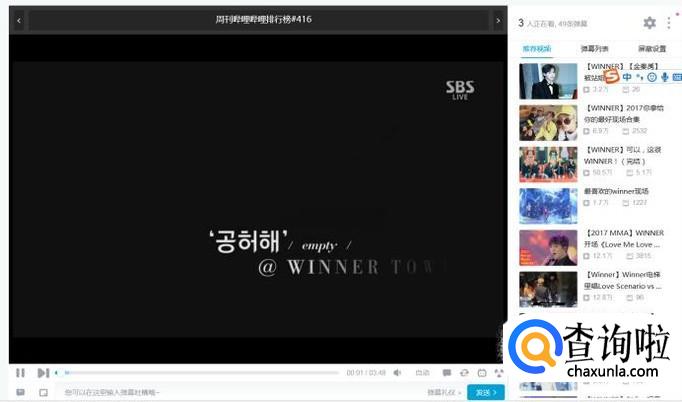The width and height of the screenshot is (682, 402).
Task: Enter fullscreen via the rightmost player icon
Action: pyautogui.click(x=498, y=373)
